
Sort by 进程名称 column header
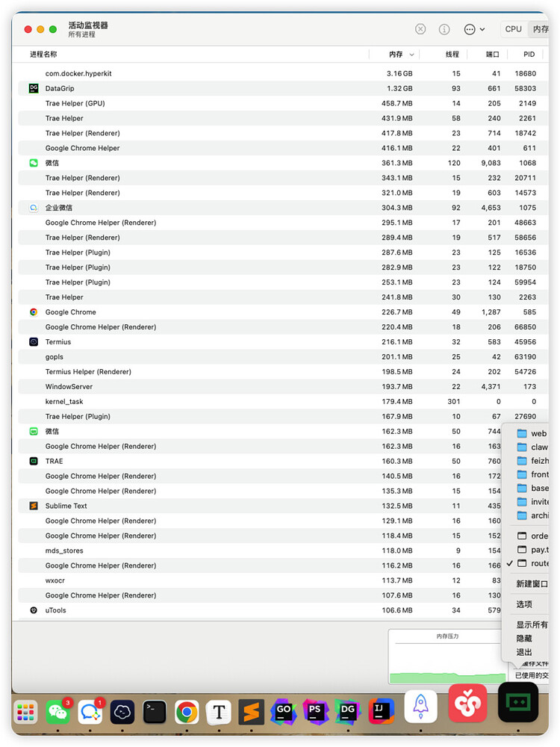tap(43, 55)
